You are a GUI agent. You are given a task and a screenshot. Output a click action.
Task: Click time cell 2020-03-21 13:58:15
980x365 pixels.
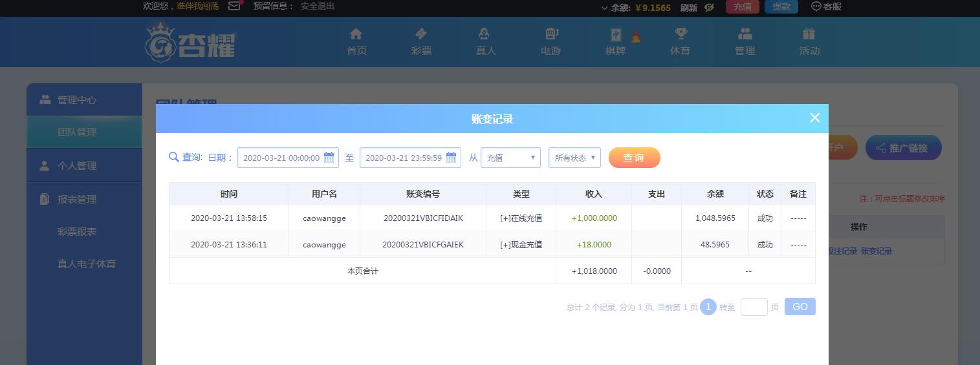(x=229, y=218)
